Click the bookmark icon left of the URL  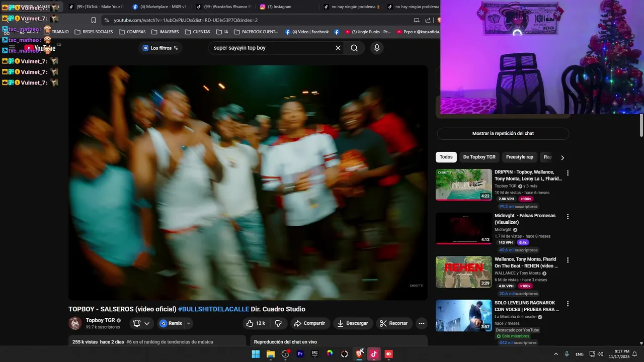click(x=94, y=20)
